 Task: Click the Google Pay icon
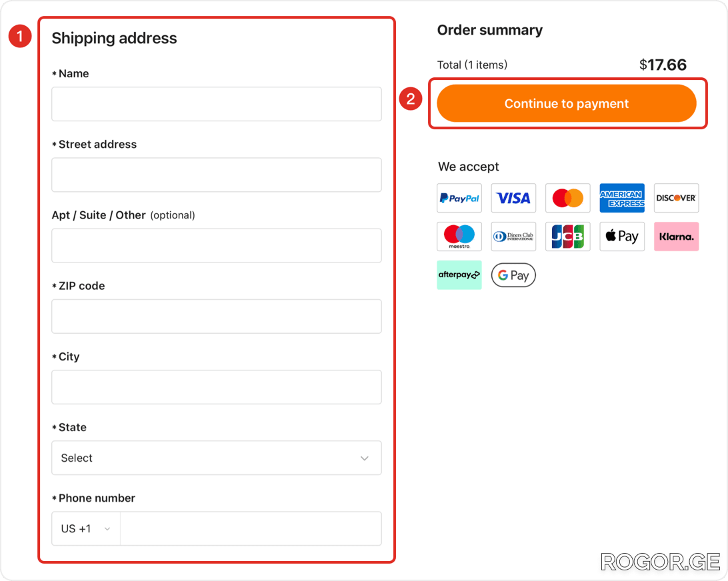513,275
